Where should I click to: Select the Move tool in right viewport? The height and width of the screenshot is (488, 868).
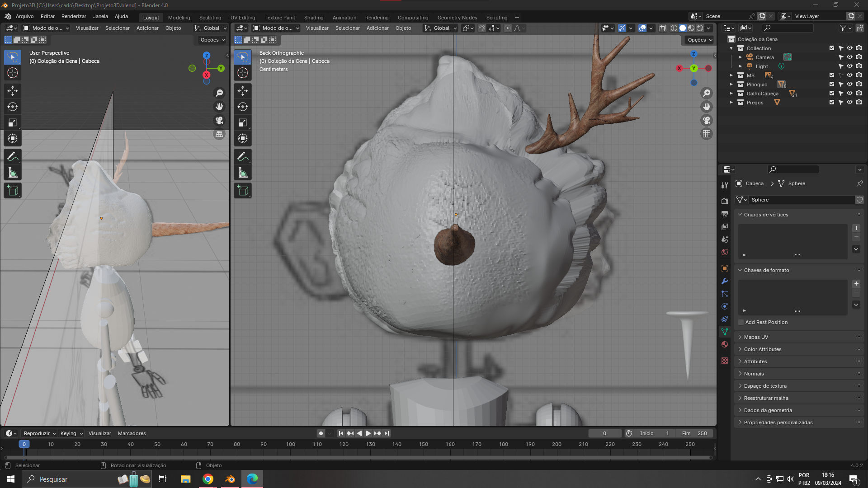tap(243, 91)
